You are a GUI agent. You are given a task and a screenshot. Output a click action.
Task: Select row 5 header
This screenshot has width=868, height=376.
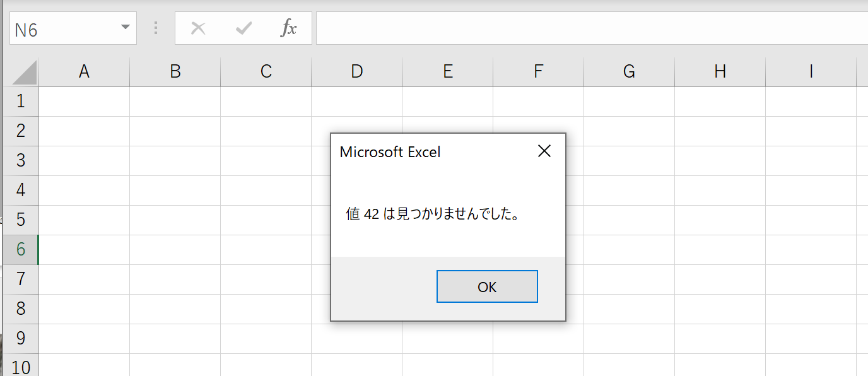21,220
